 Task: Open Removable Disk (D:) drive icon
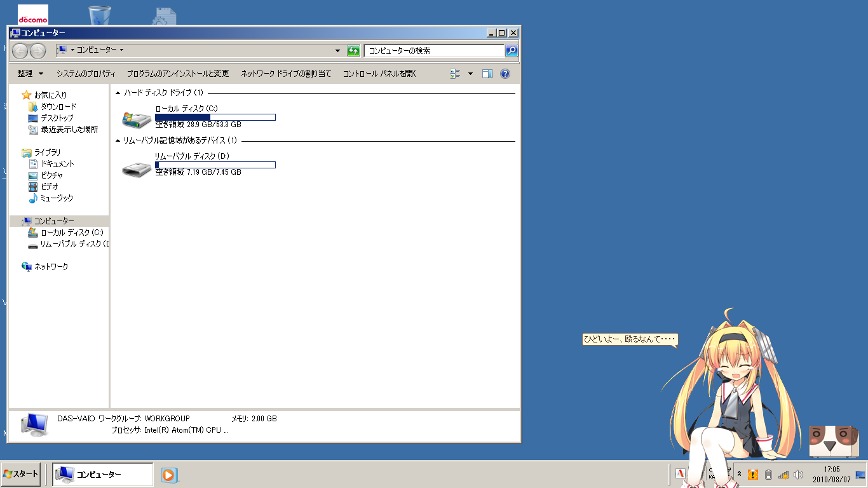click(x=136, y=168)
